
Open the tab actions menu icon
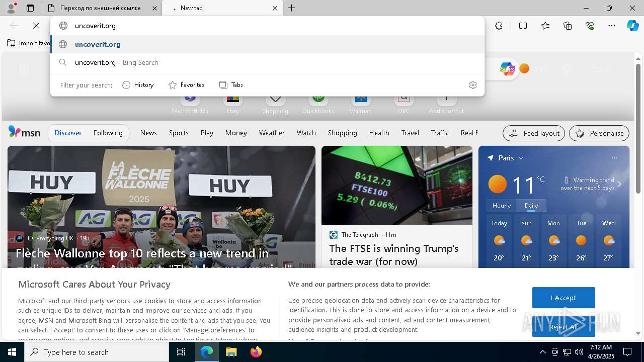coord(30,8)
